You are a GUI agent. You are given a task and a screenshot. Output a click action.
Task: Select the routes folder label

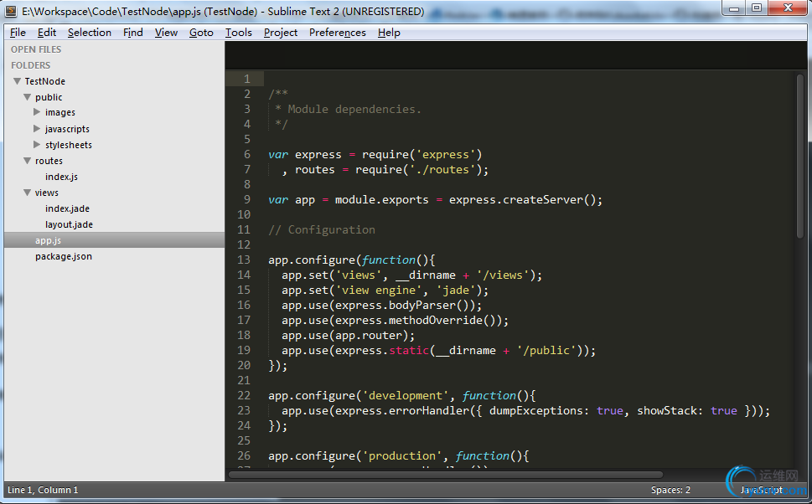(49, 161)
